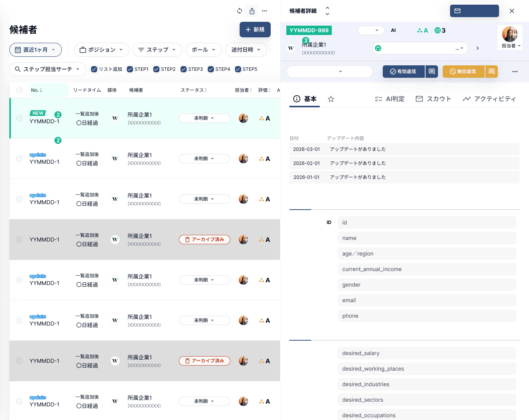Open comment icon beside 無効返信

[x=492, y=72]
